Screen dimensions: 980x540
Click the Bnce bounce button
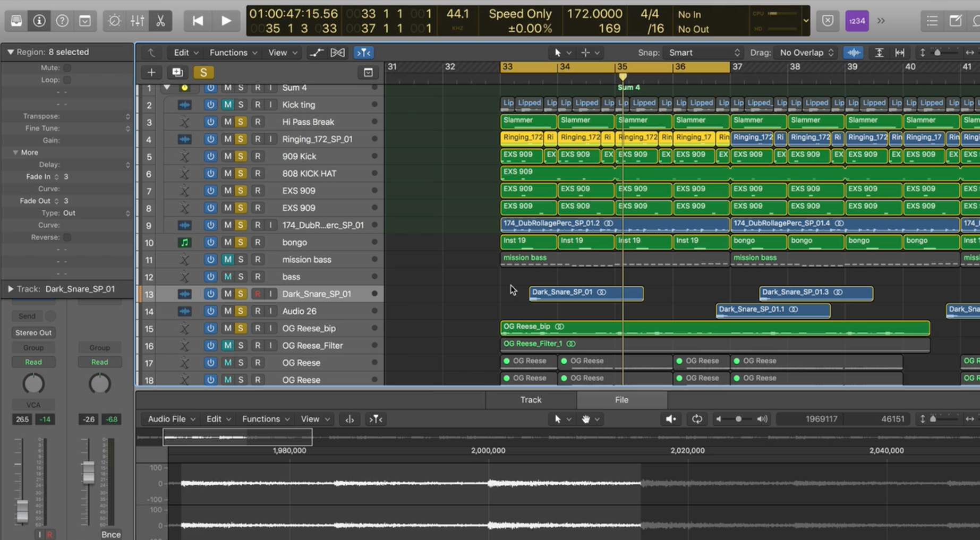(x=110, y=534)
